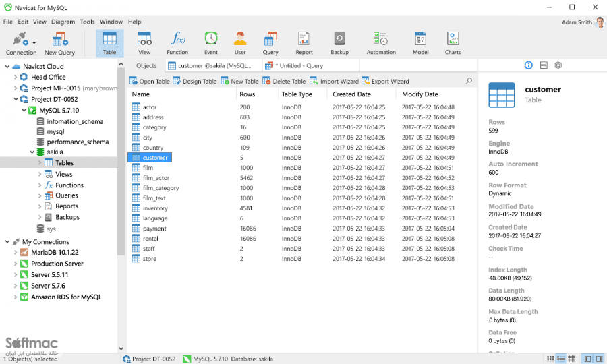This screenshot has width=607, height=364.
Task: Expand Project MH-0015 node
Action: pyautogui.click(x=16, y=88)
